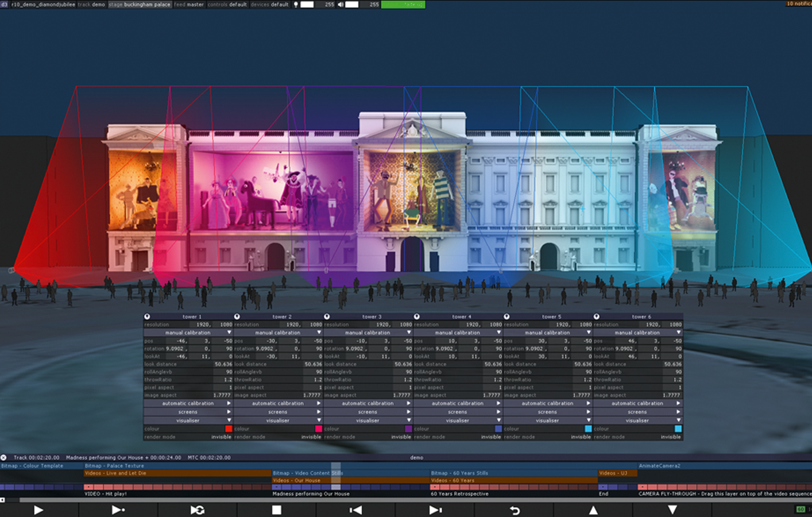Click the down triangle transport button
The image size is (812, 517).
(x=672, y=510)
